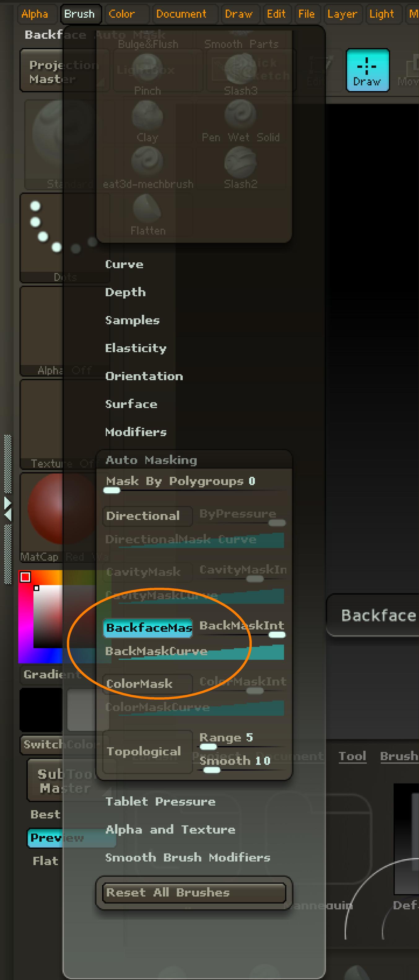Select the Slash3 brush icon

(240, 68)
